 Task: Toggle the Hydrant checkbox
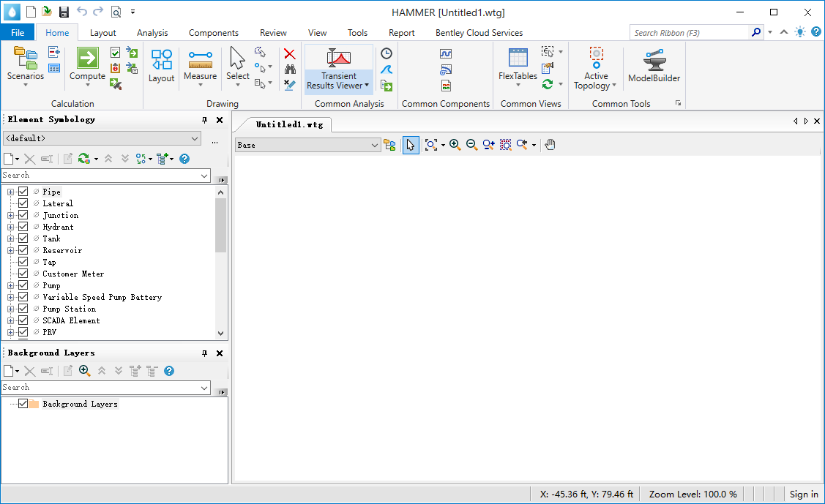(23, 227)
